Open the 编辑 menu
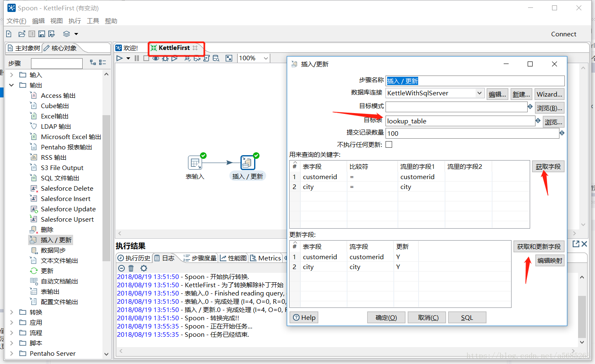This screenshot has height=364, width=595. [x=38, y=21]
